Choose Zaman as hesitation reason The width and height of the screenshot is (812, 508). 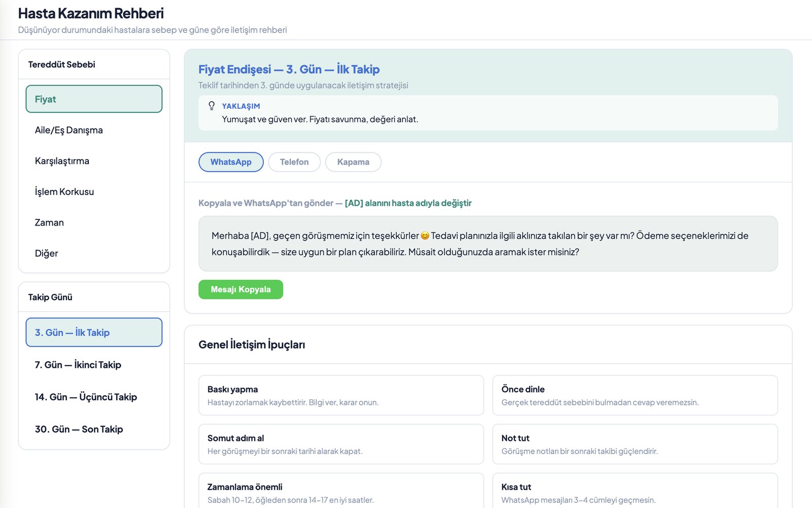[94, 223]
